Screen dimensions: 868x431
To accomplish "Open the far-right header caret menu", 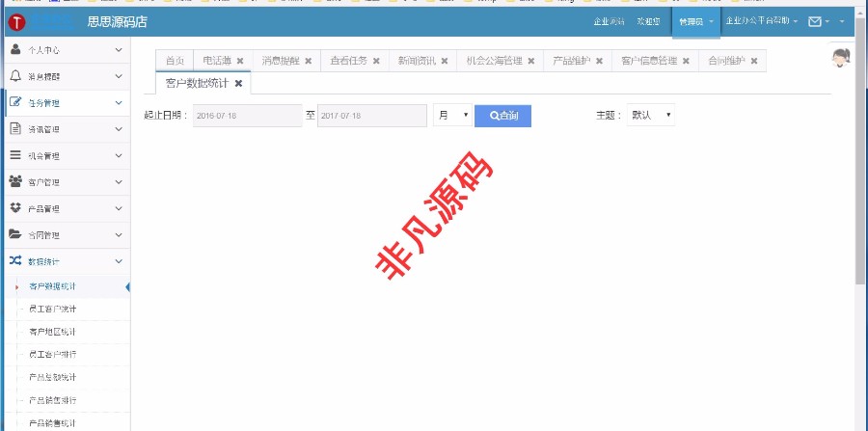I will [842, 21].
